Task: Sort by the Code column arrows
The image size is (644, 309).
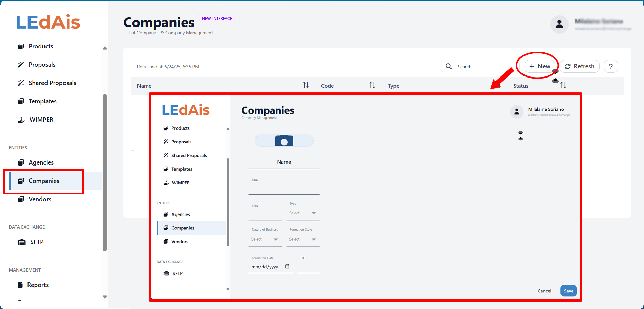Action: [x=372, y=85]
